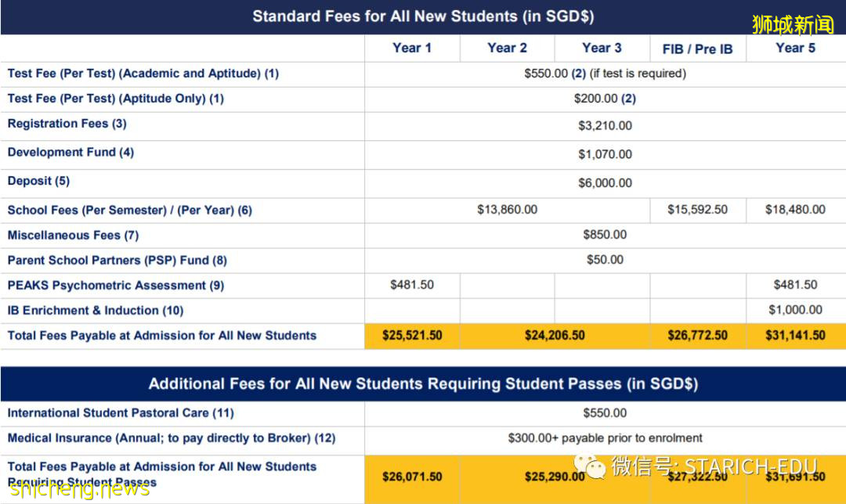This screenshot has width=846, height=504.
Task: Click the $15,592.50 FIB school fee cell
Action: pos(697,210)
